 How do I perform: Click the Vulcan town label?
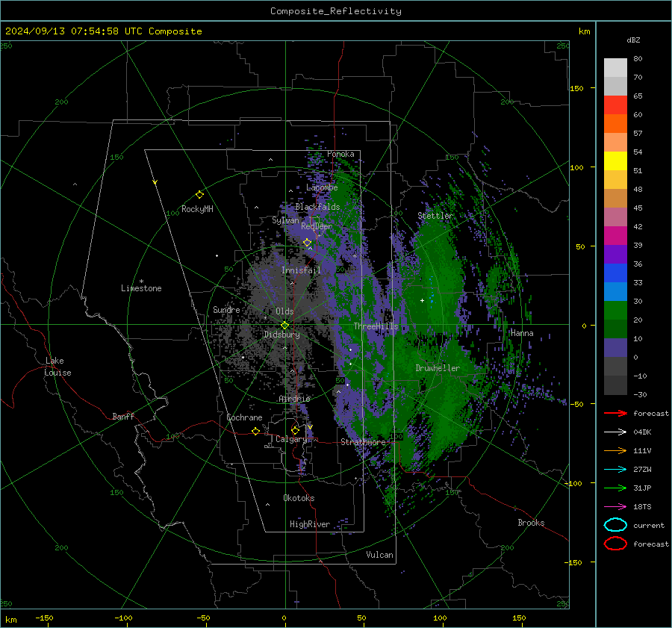[x=380, y=555]
